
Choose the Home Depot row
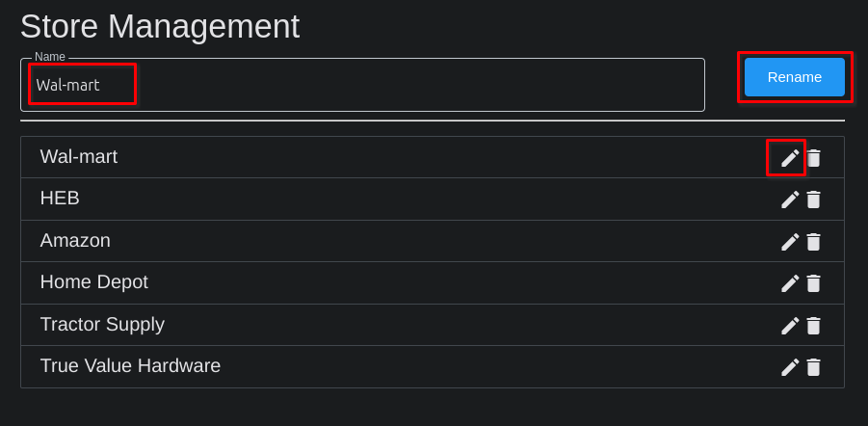click(x=94, y=282)
